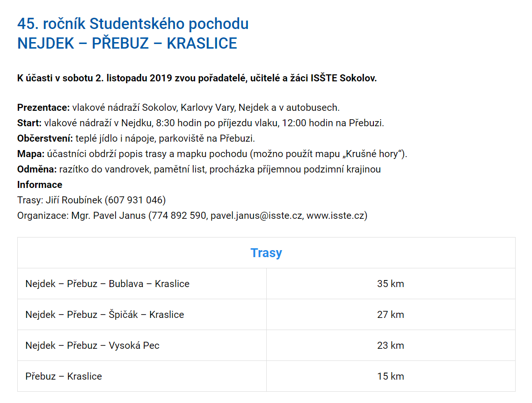Select the route Nejdek – Přebuz – Špičák – Kraslice

[x=142, y=315]
